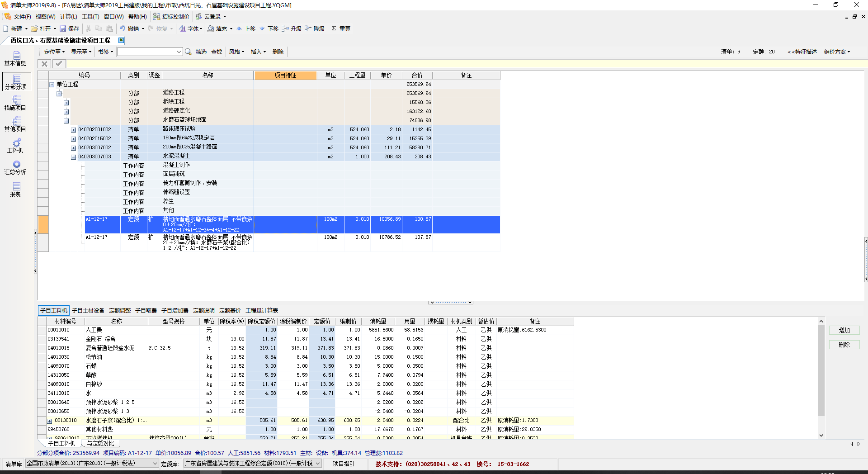Click the 撤销 (Undo) arrow icon
The image size is (868, 474).
pyautogui.click(x=123, y=28)
